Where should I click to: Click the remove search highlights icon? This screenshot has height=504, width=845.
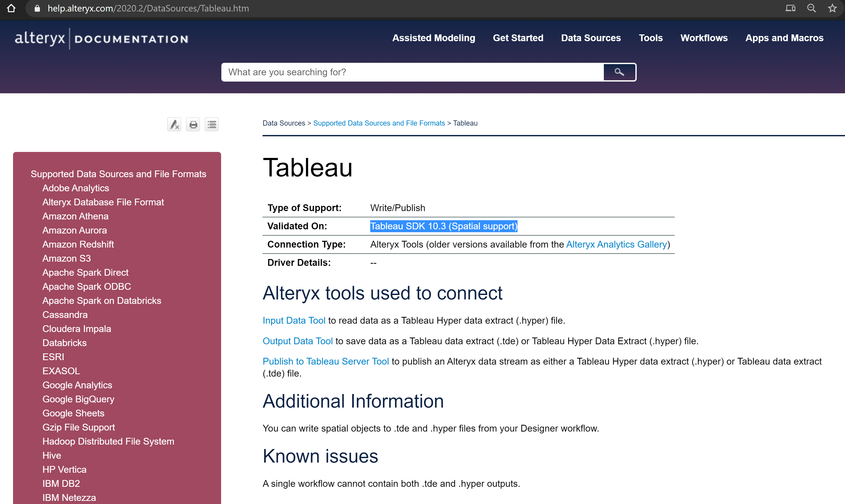pyautogui.click(x=174, y=124)
